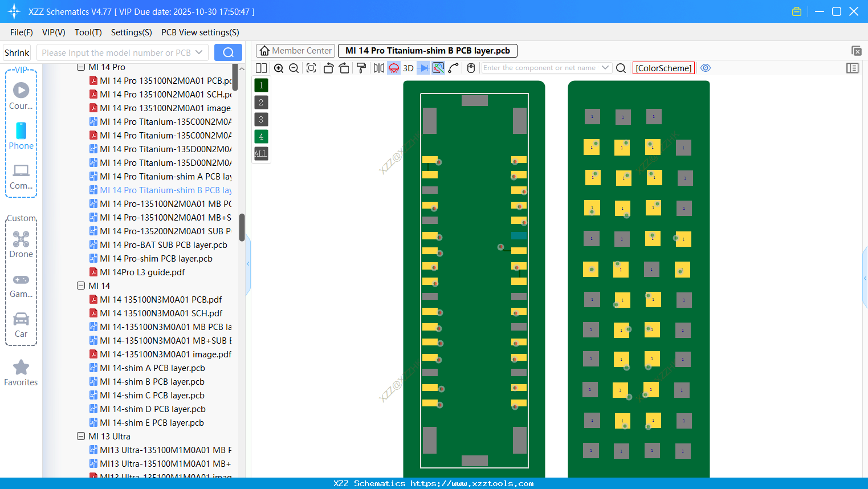Select the diode polarity toolbar icon
Image resolution: width=868 pixels, height=489 pixels.
[x=423, y=68]
